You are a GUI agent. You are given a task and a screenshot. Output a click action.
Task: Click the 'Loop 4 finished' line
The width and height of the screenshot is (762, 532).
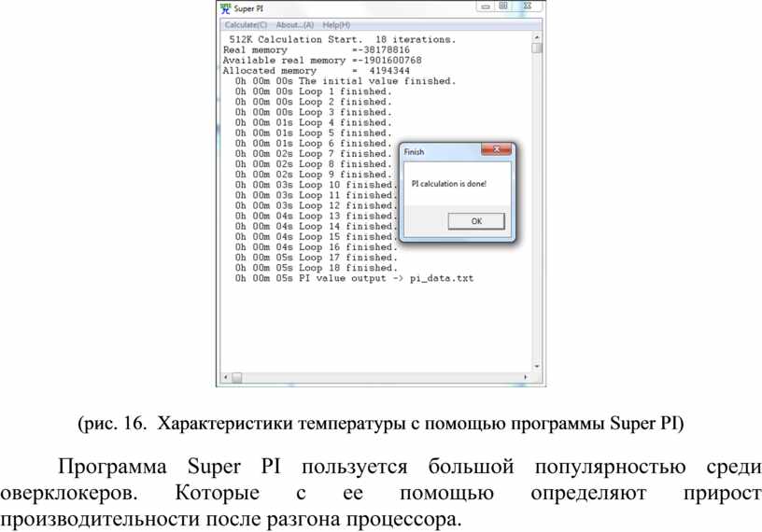point(314,122)
